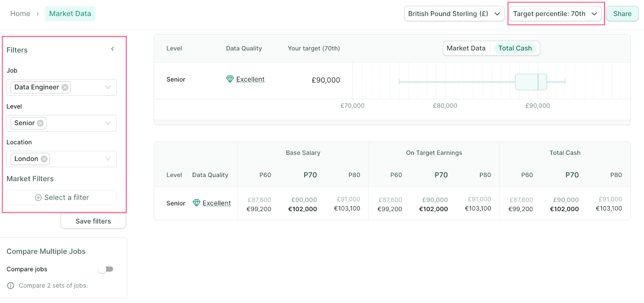The width and height of the screenshot is (644, 303).
Task: Click the P80 header under Total Cash
Action: click(x=616, y=175)
